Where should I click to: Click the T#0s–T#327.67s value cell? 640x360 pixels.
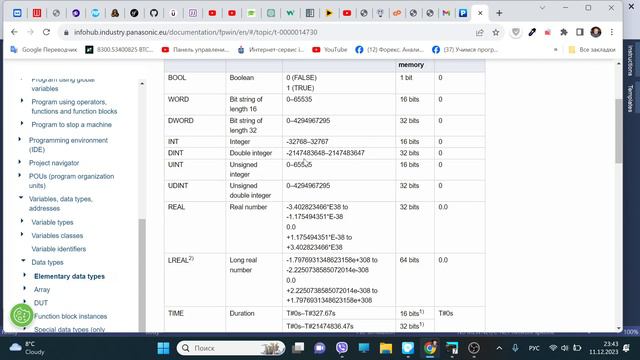pyautogui.click(x=338, y=313)
